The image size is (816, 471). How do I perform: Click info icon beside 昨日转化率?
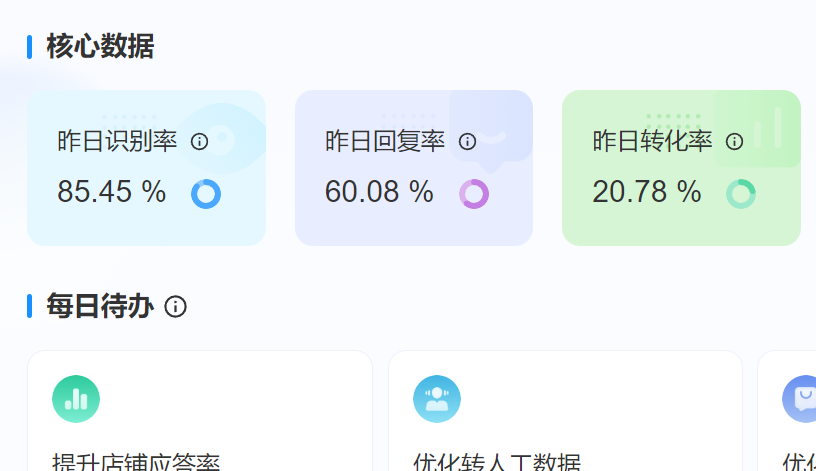[734, 142]
